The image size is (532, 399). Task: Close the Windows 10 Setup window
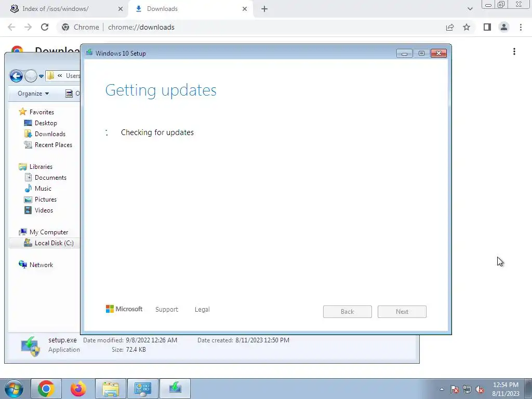(438, 54)
